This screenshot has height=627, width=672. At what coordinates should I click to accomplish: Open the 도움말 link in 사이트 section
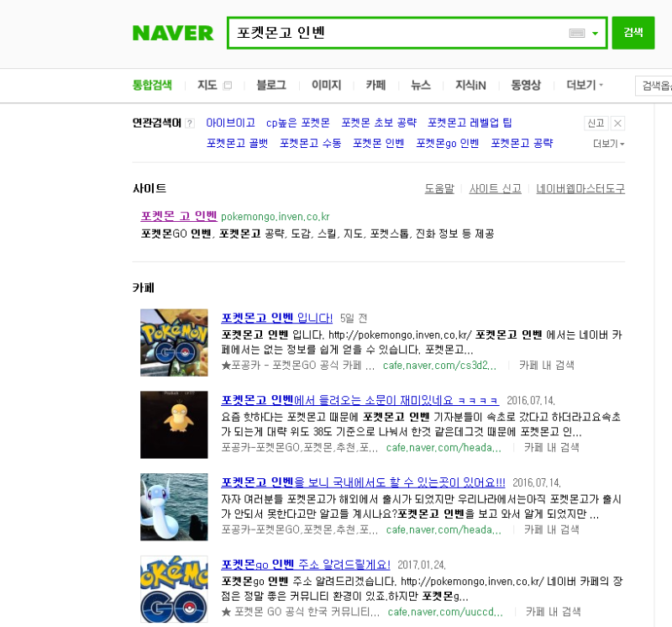coord(439,189)
